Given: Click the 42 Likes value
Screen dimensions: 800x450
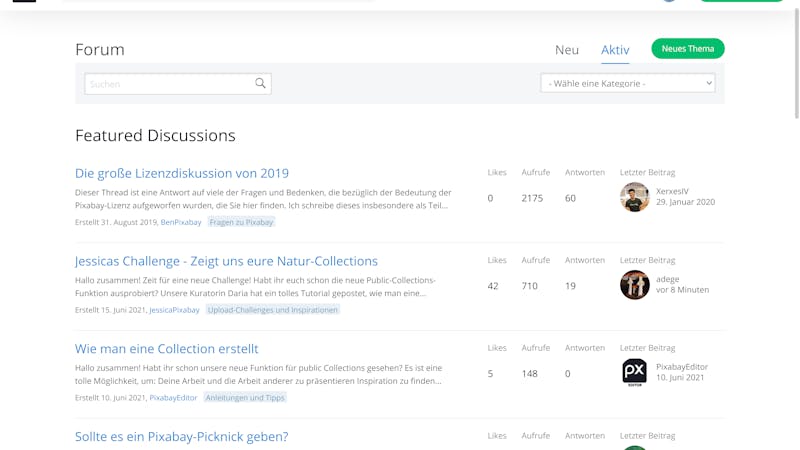Looking at the screenshot, I should coord(493,286).
